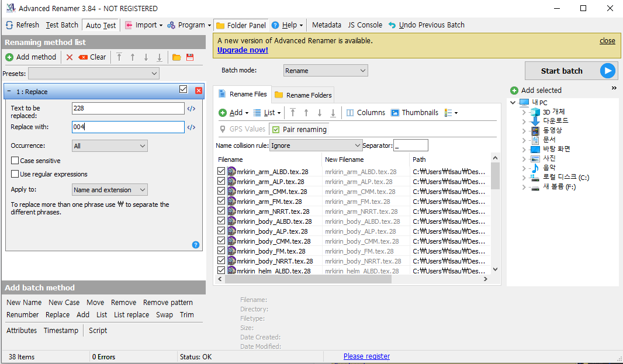Image resolution: width=623 pixels, height=364 pixels.
Task: Click the Text to be replaced field
Action: click(x=129, y=108)
